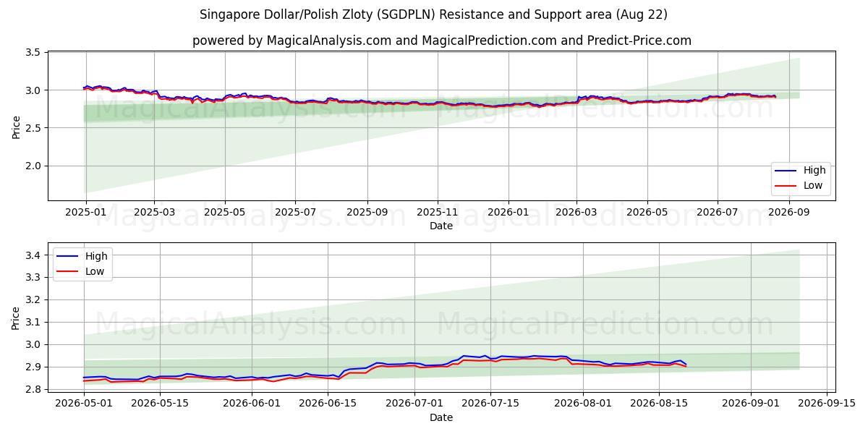868x434 pixels.
Task: Click the 3.3 price tick on lower chart
Action: [x=32, y=277]
